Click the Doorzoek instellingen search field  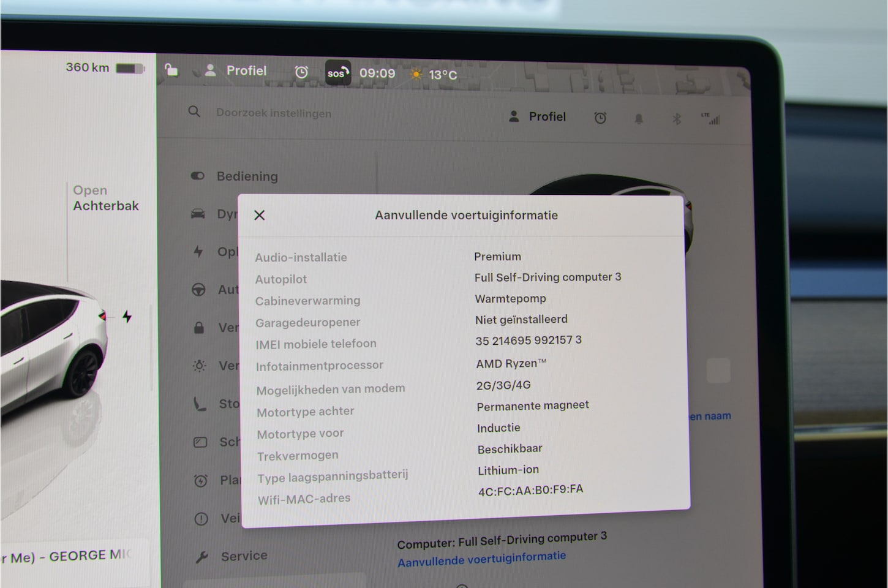[273, 113]
